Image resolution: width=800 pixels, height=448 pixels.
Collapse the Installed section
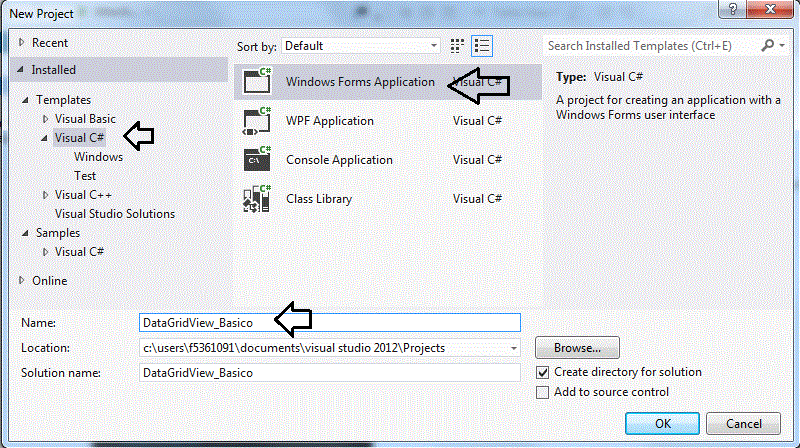(20, 69)
